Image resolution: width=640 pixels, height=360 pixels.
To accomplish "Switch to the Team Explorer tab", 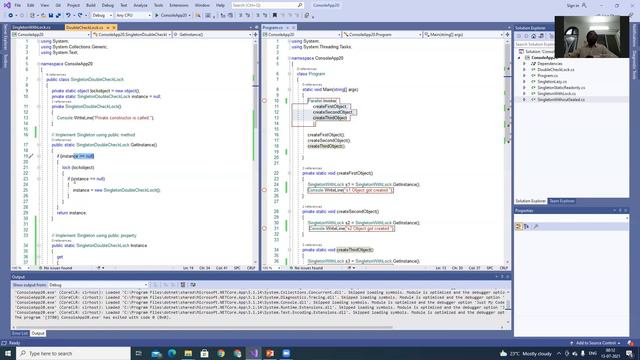I will 562,201.
